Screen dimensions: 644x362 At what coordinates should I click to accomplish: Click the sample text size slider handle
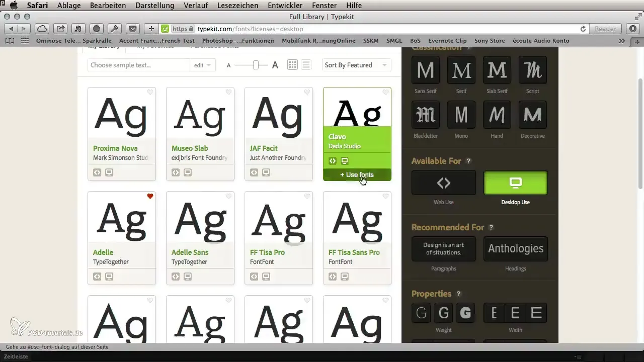click(x=256, y=65)
